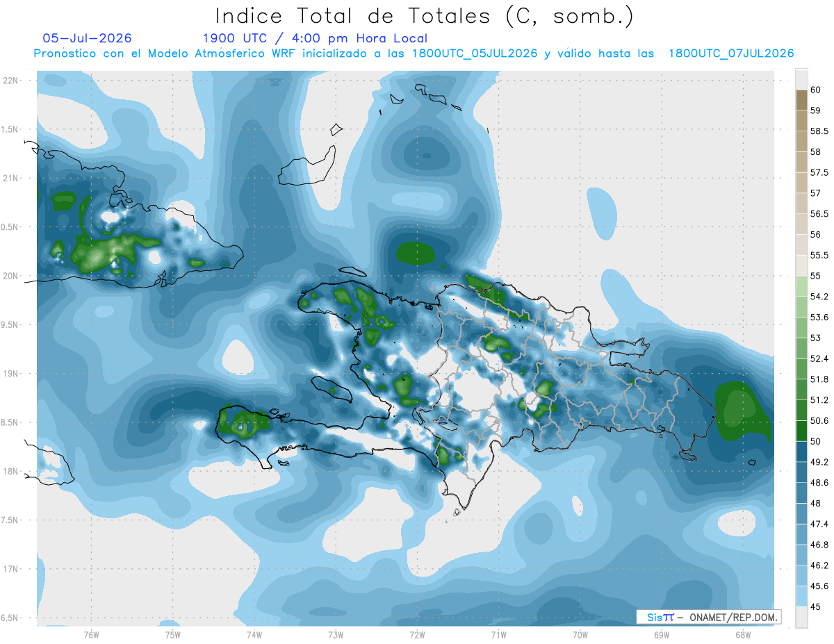Screen dimensions: 834x644
Task: Click the '52.4' value on the color scale
Action: click(x=819, y=358)
